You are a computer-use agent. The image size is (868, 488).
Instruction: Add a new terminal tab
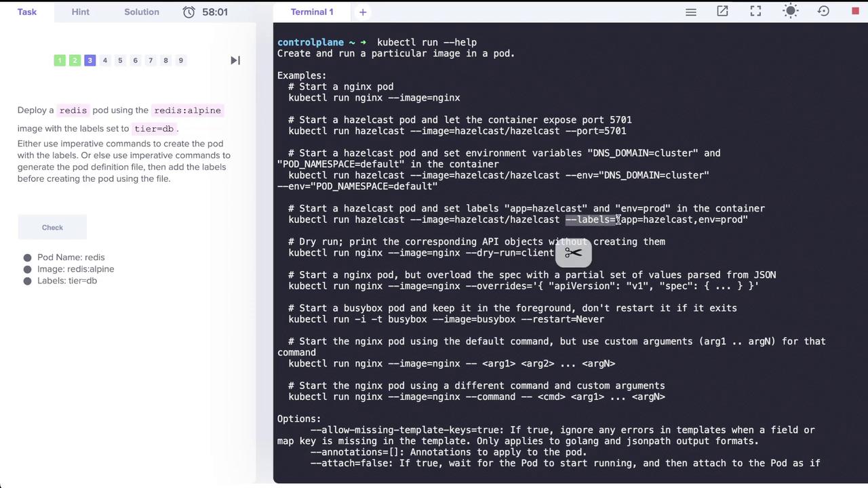363,12
